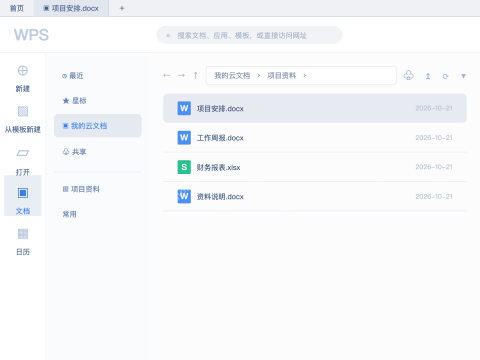Click 我的云文档 in breadcrumb path
This screenshot has width=480, height=360.
click(232, 76)
